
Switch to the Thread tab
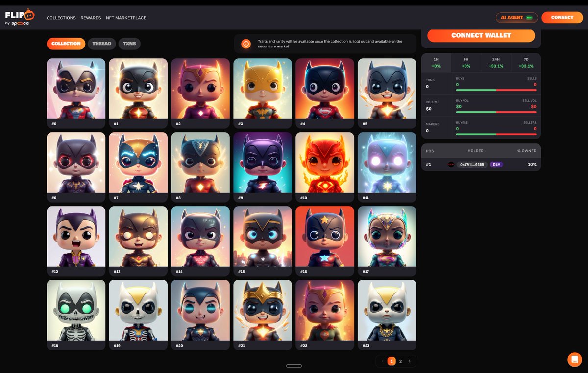(x=102, y=44)
